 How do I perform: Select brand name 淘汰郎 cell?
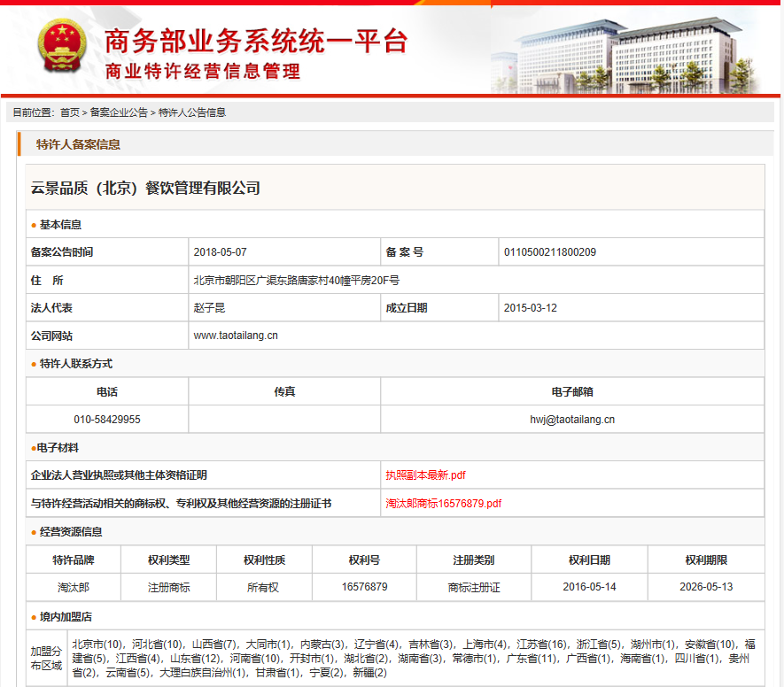(74, 587)
